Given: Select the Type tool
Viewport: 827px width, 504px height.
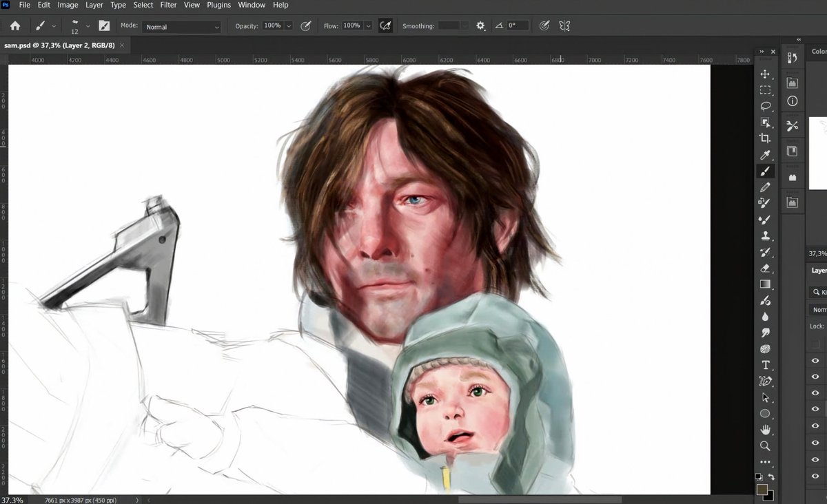Looking at the screenshot, I should pos(765,365).
